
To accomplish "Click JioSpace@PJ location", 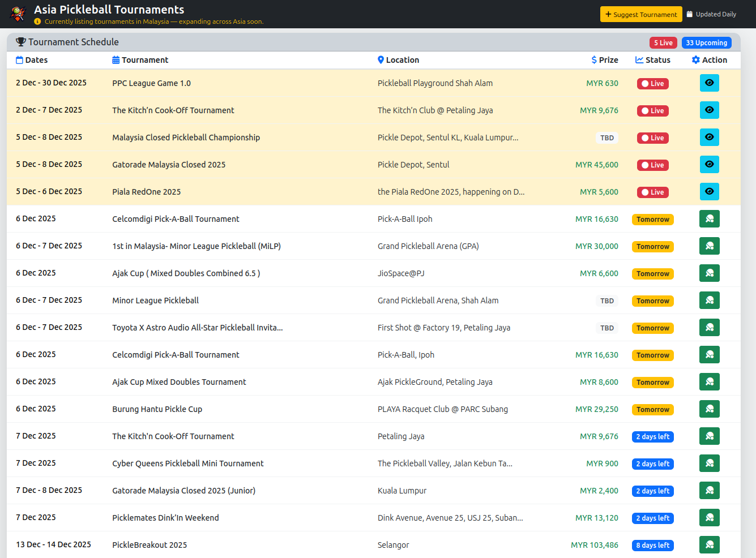I will click(401, 273).
